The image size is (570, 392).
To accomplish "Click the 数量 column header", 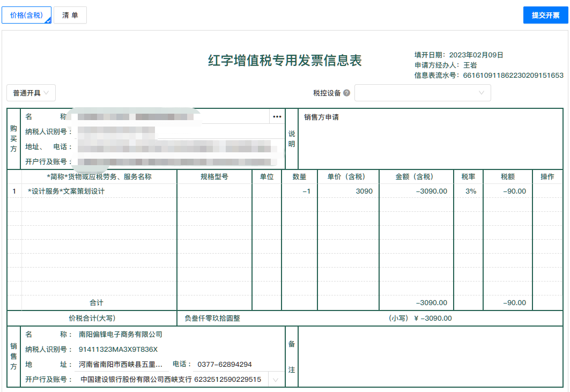I will [299, 177].
